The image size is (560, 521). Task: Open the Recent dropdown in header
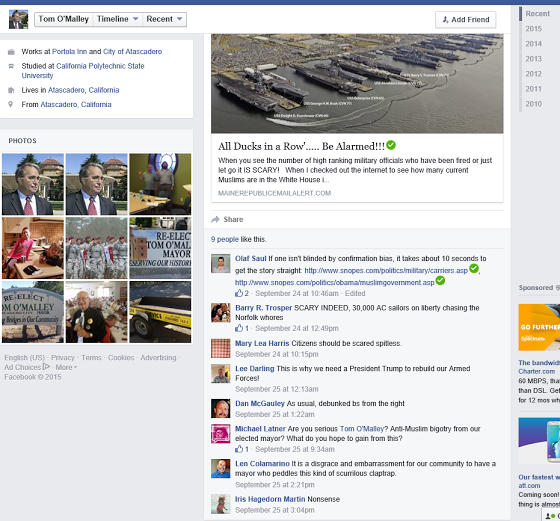point(164,19)
